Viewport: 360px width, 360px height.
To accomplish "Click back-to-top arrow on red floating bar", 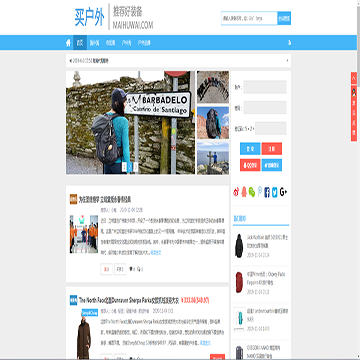I will pyautogui.click(x=354, y=78).
